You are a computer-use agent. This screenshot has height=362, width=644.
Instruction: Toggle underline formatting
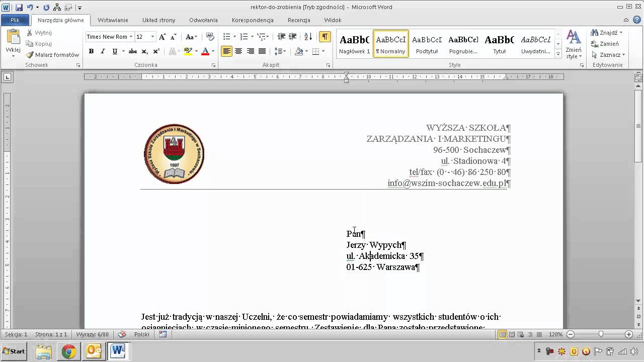point(115,51)
